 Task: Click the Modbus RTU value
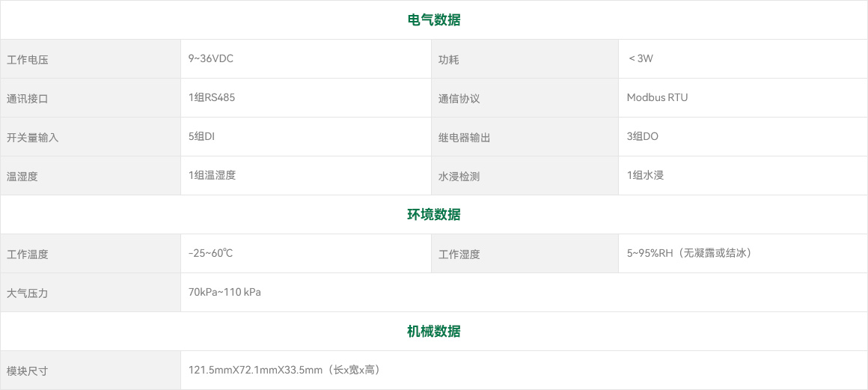(657, 98)
